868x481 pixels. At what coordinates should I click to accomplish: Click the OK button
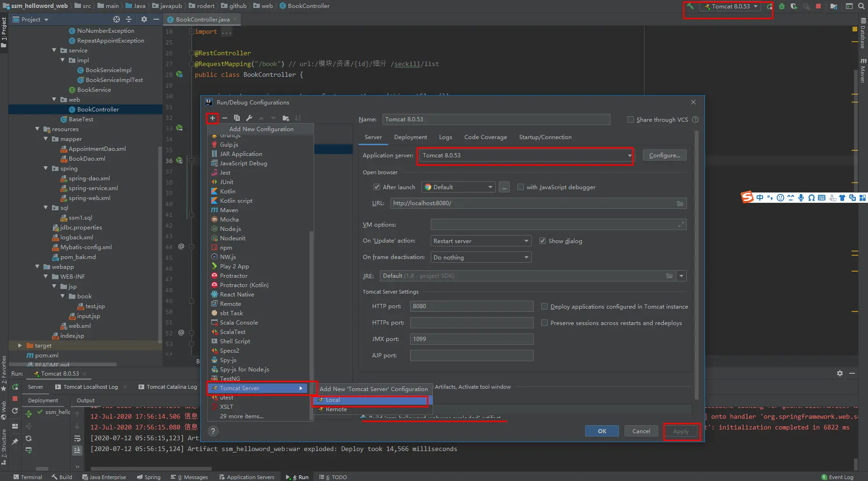point(602,431)
